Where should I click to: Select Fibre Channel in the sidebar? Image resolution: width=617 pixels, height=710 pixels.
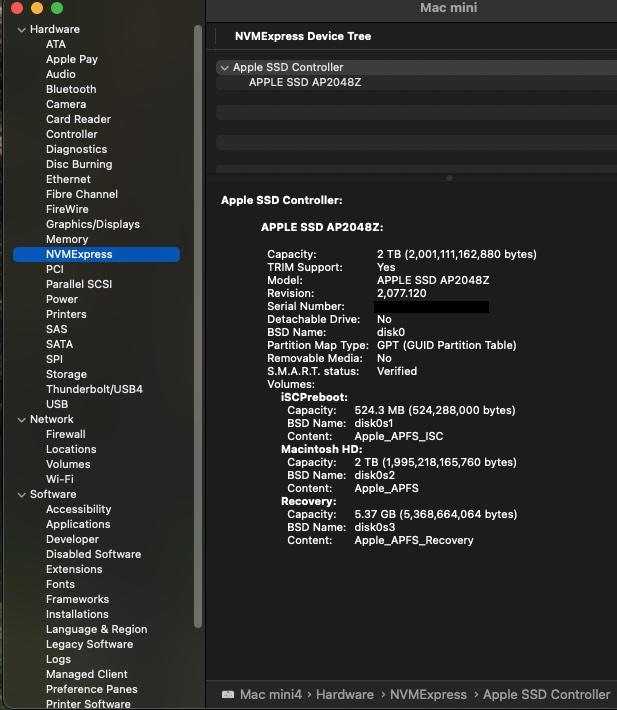pos(81,194)
